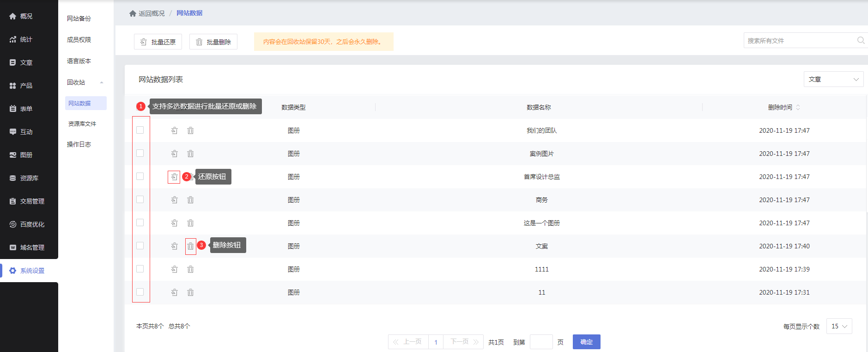This screenshot has height=352, width=868.
Task: Click 上一页 previous page button
Action: [x=408, y=342]
